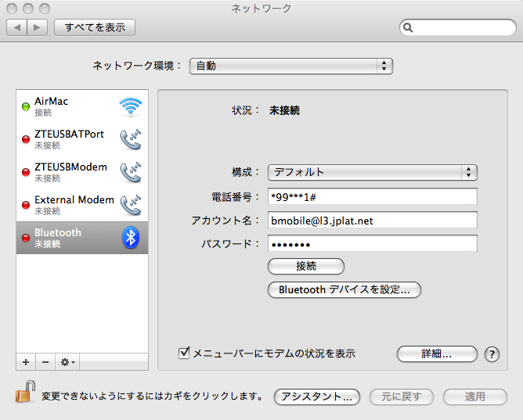Click the magnifying glass in search field
523x420 pixels.
(x=408, y=27)
